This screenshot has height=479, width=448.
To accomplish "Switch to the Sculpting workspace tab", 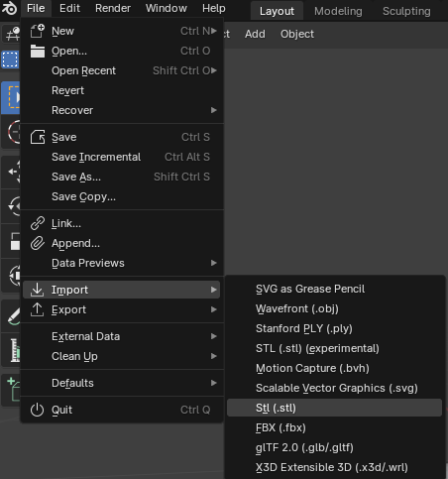I will (x=406, y=11).
